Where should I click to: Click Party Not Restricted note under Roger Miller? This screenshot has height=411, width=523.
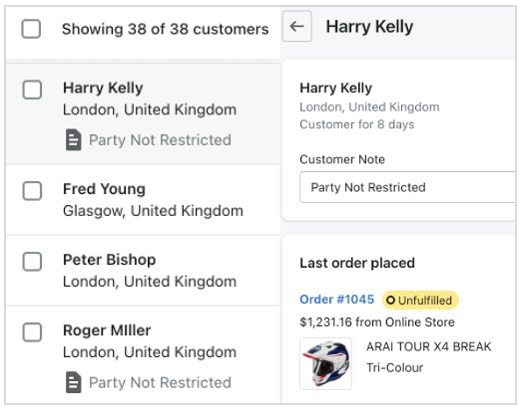[160, 382]
